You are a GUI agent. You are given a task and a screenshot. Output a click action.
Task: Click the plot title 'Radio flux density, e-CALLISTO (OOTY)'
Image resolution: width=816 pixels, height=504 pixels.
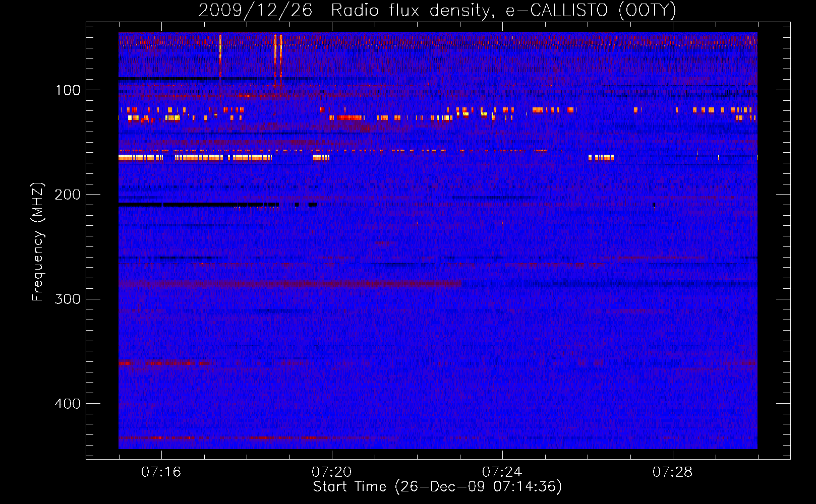(x=503, y=11)
